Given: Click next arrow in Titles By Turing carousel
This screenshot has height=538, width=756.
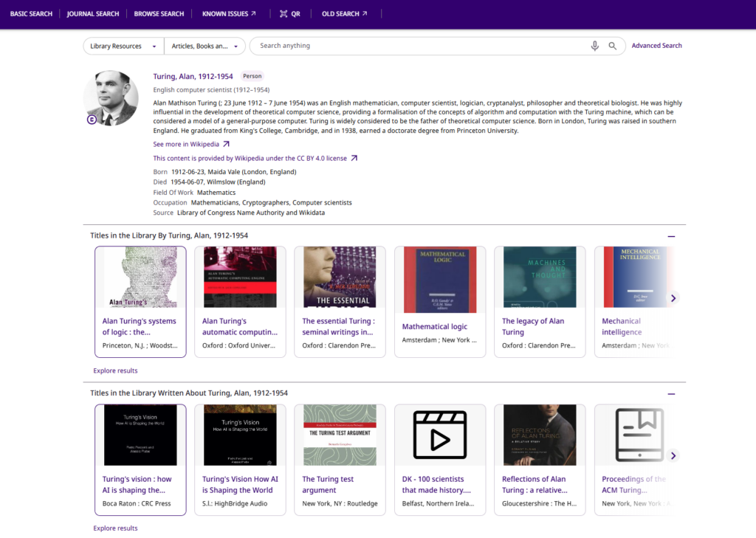Looking at the screenshot, I should [x=673, y=298].
